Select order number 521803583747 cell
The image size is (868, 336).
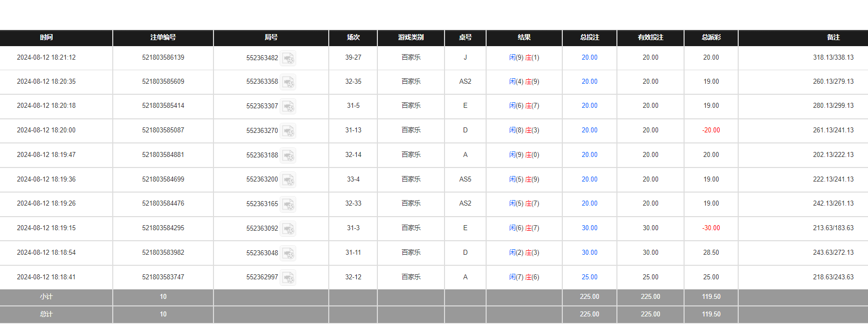coord(163,277)
